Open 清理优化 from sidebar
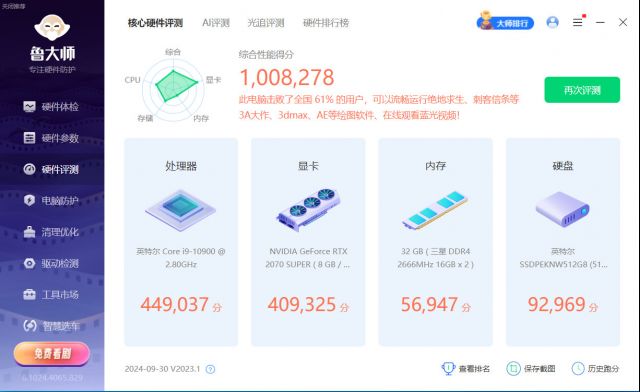Screen dimensions: 640x392 point(51,232)
